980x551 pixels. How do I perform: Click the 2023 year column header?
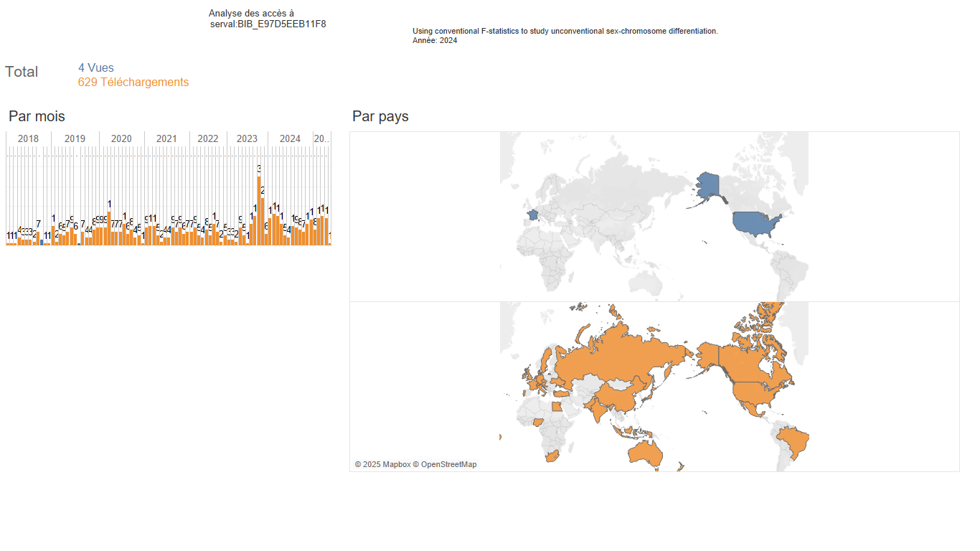click(247, 138)
